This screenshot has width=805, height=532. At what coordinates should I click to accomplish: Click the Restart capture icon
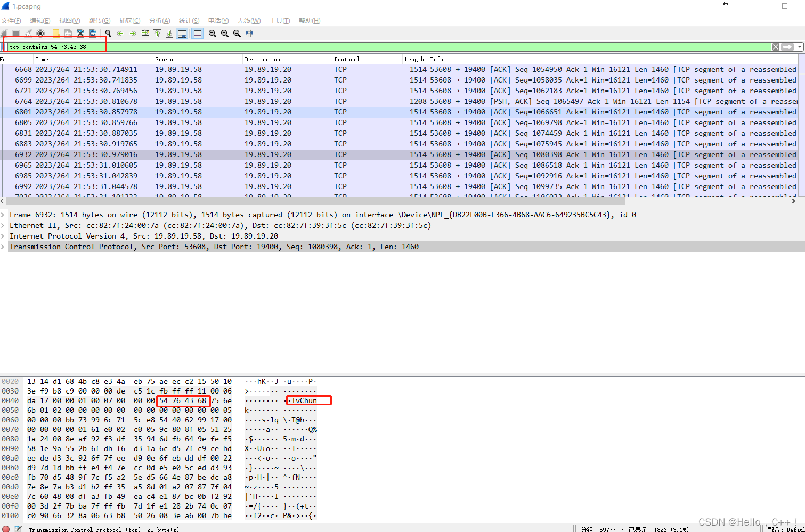coord(28,34)
